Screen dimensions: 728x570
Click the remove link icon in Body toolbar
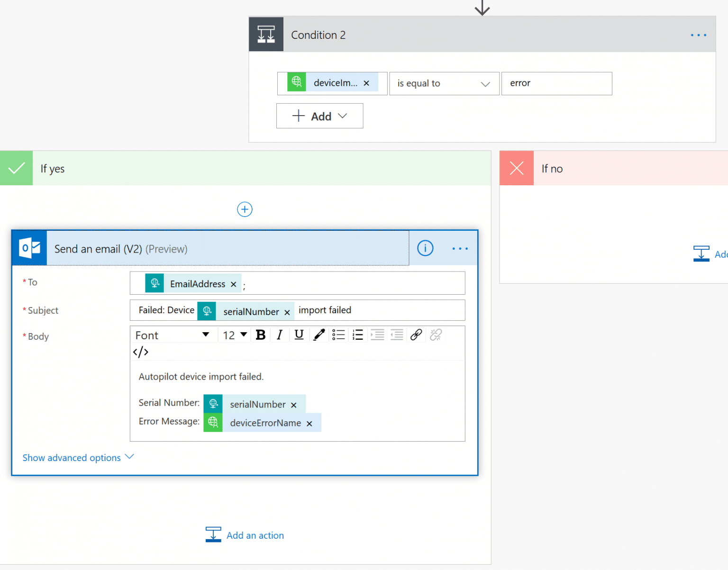(436, 335)
